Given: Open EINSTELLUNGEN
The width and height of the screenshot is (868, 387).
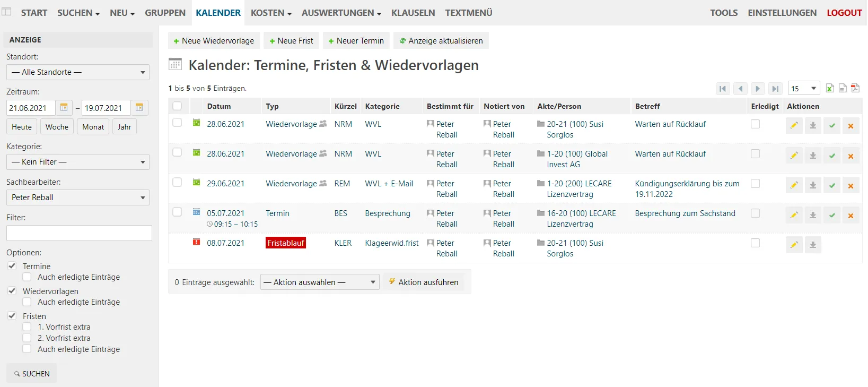Looking at the screenshot, I should (782, 13).
